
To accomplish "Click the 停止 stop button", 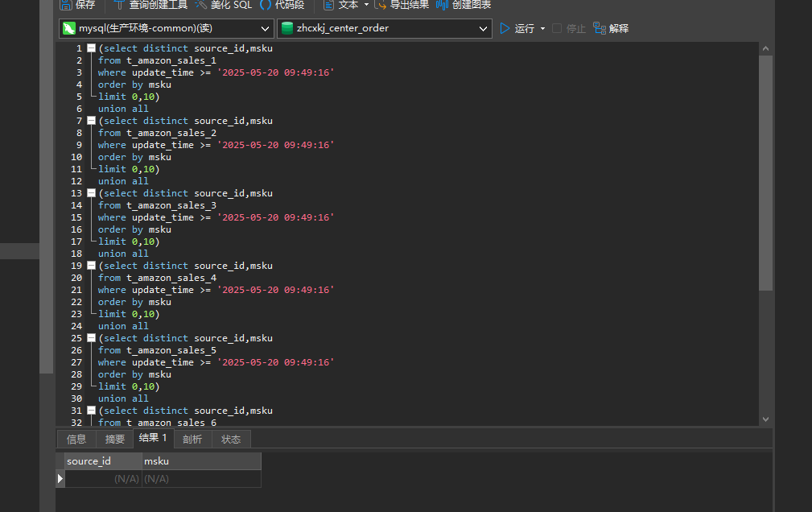I will 569,28.
